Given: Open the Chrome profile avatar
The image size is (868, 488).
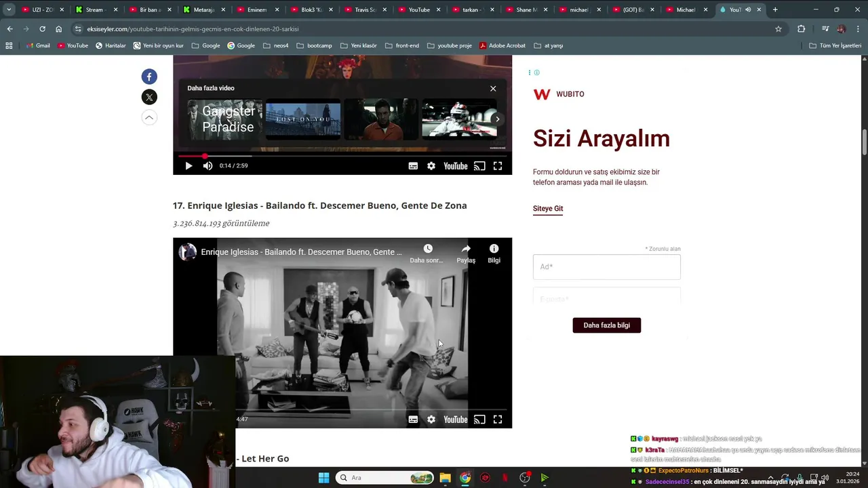Looking at the screenshot, I should point(842,29).
